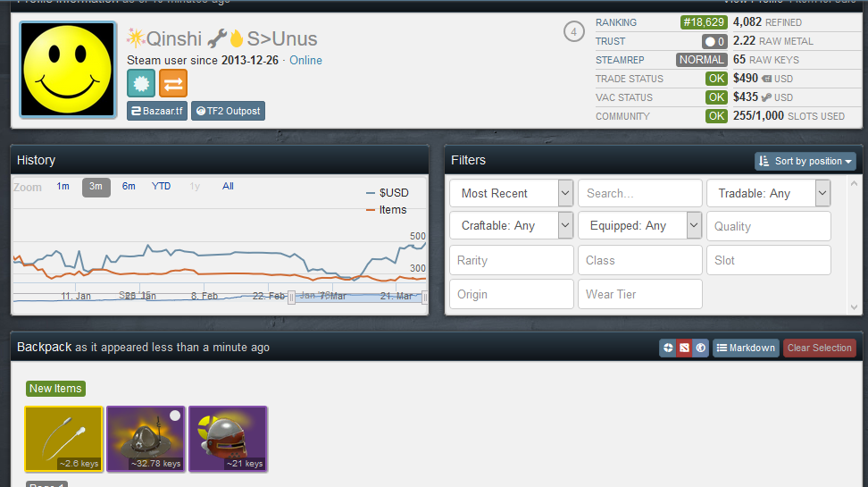Image resolution: width=868 pixels, height=487 pixels.
Task: Click the flame icon in username
Action: coord(237,38)
